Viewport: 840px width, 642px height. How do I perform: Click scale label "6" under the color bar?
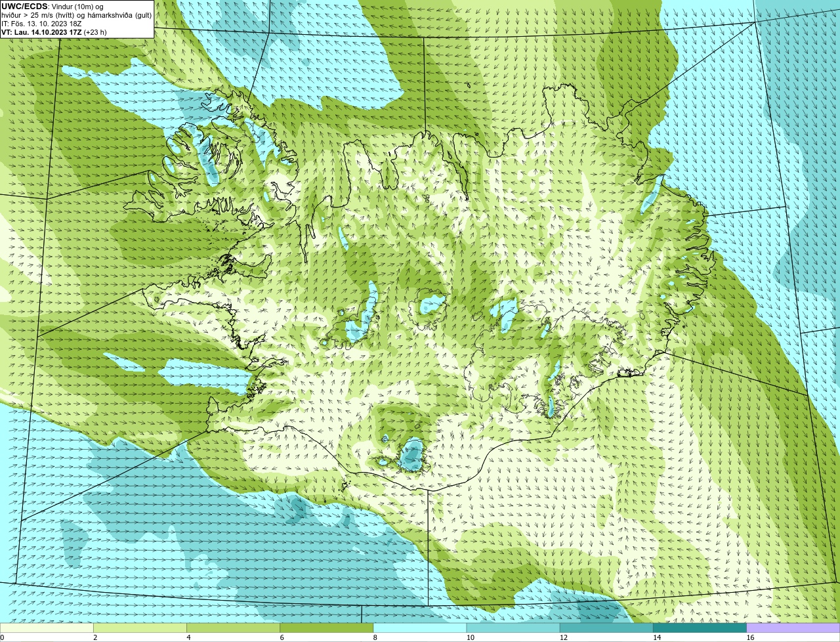[x=282, y=637]
